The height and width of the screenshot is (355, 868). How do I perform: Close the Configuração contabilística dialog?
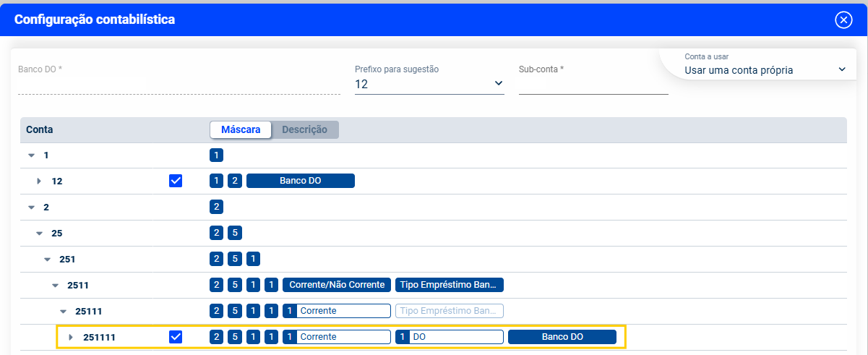(843, 20)
